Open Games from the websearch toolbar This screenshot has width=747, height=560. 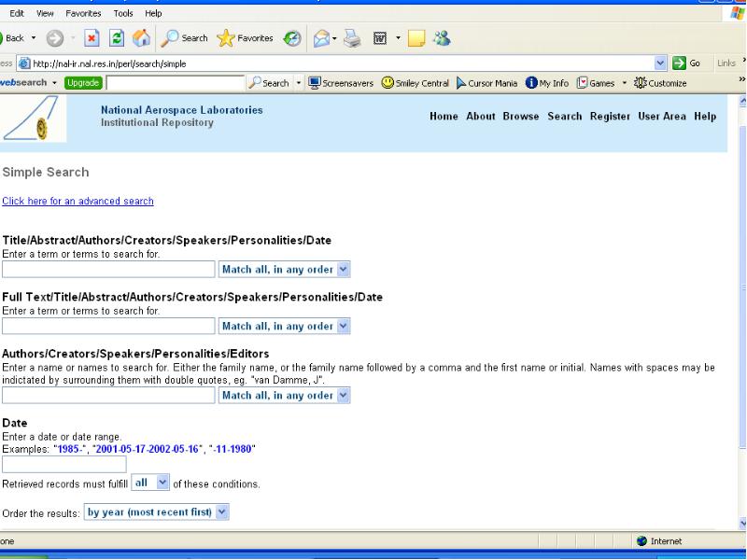596,83
